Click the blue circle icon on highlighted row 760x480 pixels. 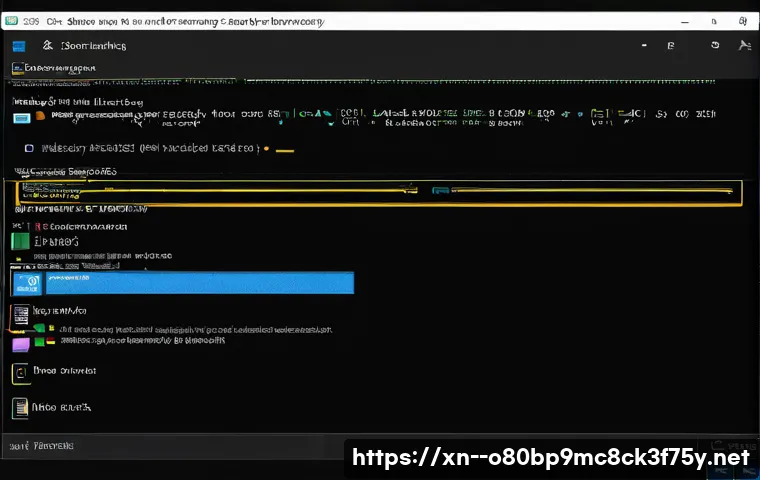coord(27,283)
